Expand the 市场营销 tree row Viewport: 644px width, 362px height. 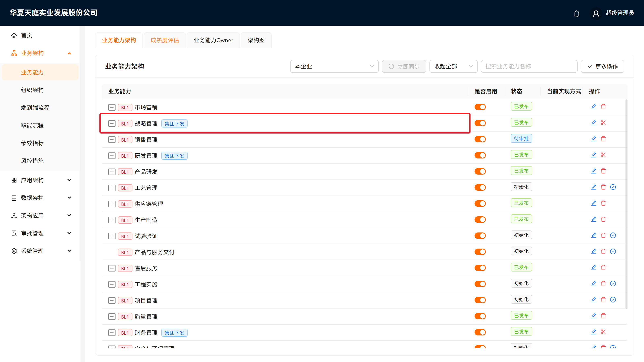pyautogui.click(x=112, y=107)
